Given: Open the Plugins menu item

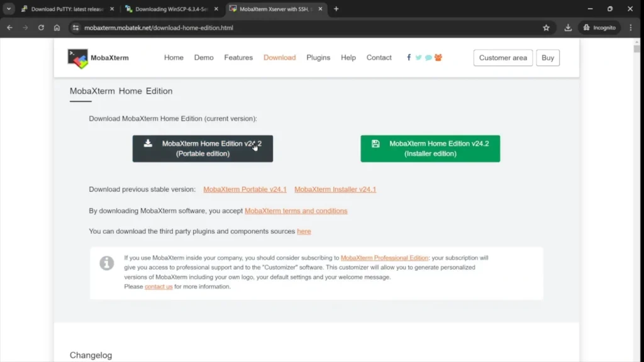Looking at the screenshot, I should click(318, 57).
